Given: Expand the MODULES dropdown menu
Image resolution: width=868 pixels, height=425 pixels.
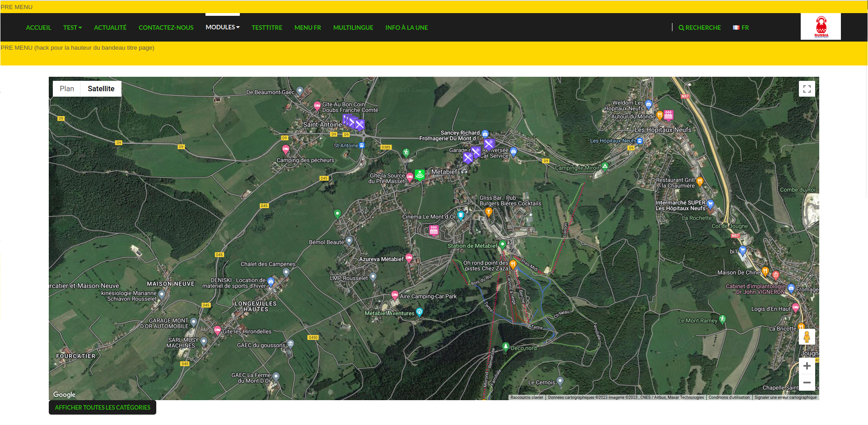Looking at the screenshot, I should coord(222,27).
